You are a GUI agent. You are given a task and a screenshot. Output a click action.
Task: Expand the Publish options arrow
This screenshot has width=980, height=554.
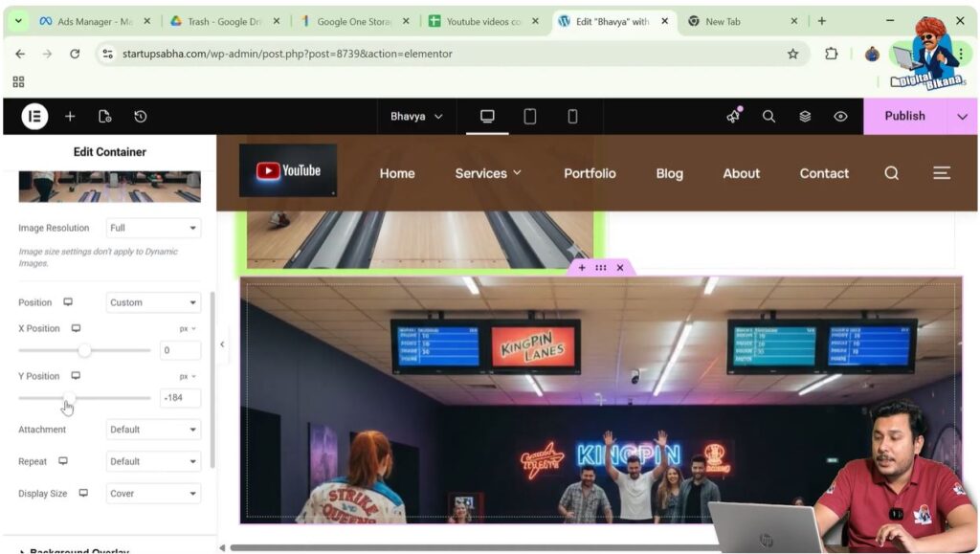(x=962, y=116)
